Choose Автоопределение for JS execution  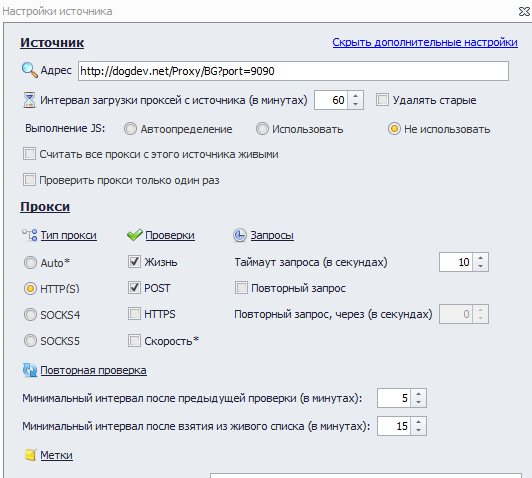[130, 129]
